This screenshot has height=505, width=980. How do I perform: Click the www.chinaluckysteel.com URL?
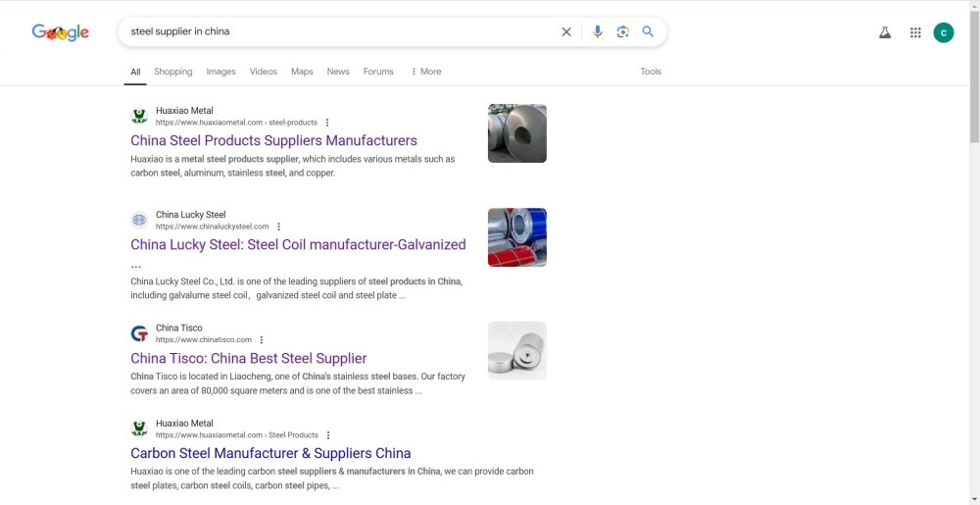click(213, 227)
